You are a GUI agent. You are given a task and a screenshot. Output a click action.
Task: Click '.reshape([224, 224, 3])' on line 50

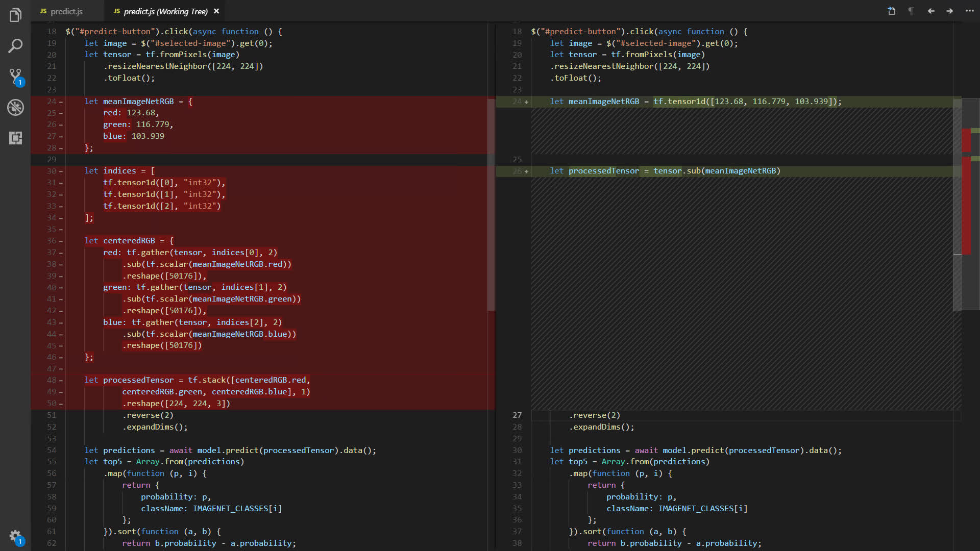(x=176, y=404)
